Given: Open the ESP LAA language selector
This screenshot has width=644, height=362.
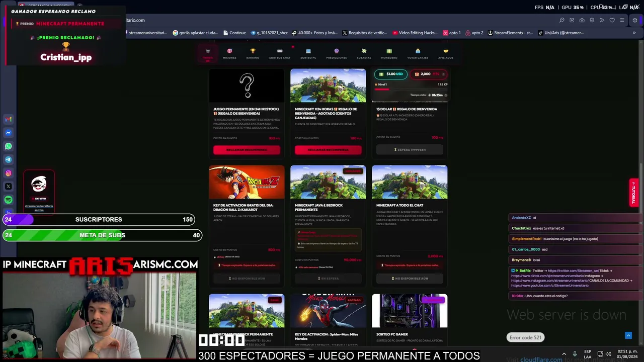Looking at the screenshot, I should 588,354.
